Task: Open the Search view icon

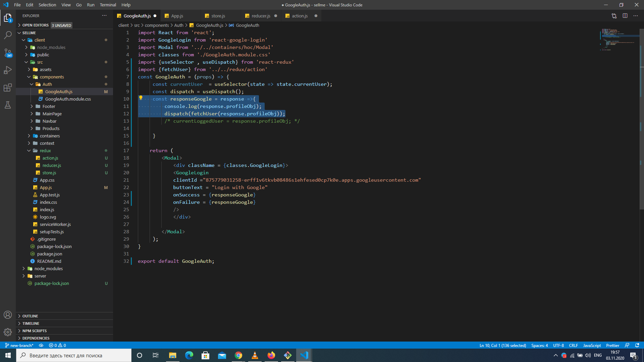Action: tap(8, 35)
